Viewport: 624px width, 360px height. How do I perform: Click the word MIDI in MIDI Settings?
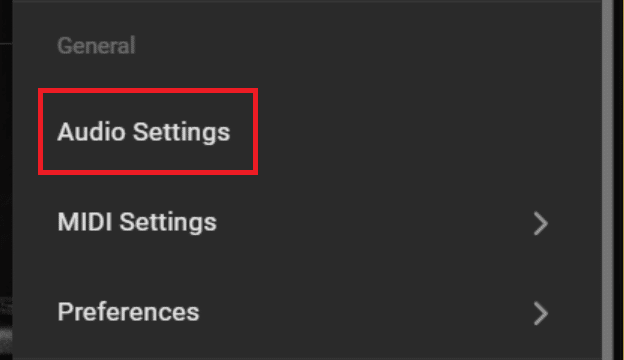85,222
